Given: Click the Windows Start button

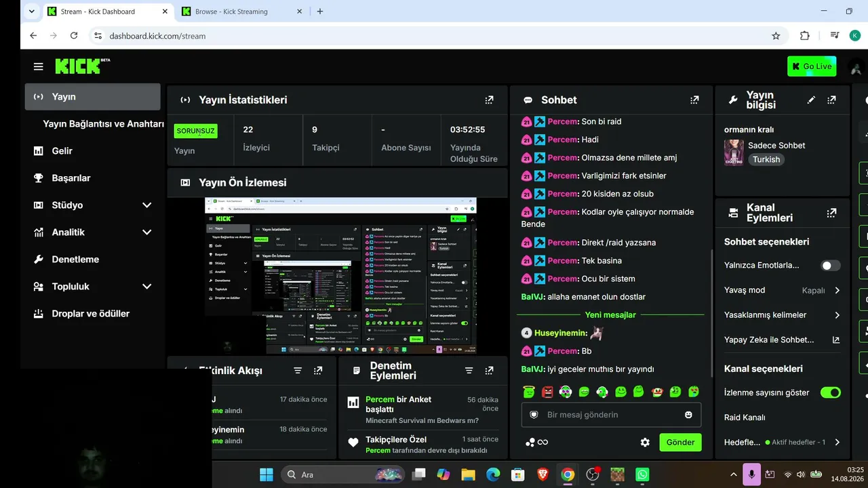Looking at the screenshot, I should (x=267, y=474).
